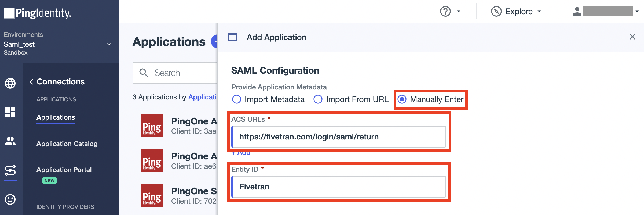This screenshot has height=215, width=644.
Task: Open the dashboard tiles icon in sidebar
Action: [x=10, y=112]
